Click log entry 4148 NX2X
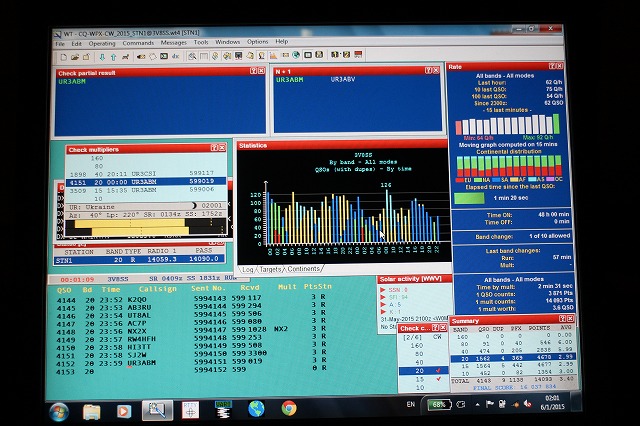This screenshot has height=426, width=640. click(x=191, y=331)
